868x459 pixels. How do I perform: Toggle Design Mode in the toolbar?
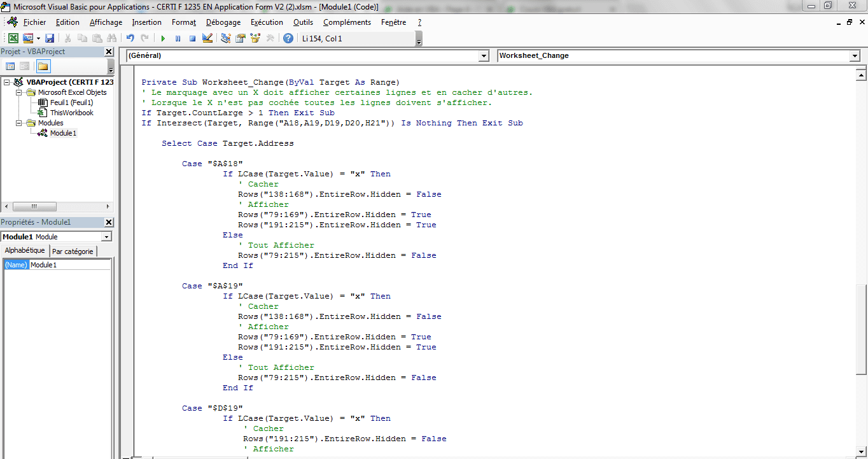pos(207,39)
